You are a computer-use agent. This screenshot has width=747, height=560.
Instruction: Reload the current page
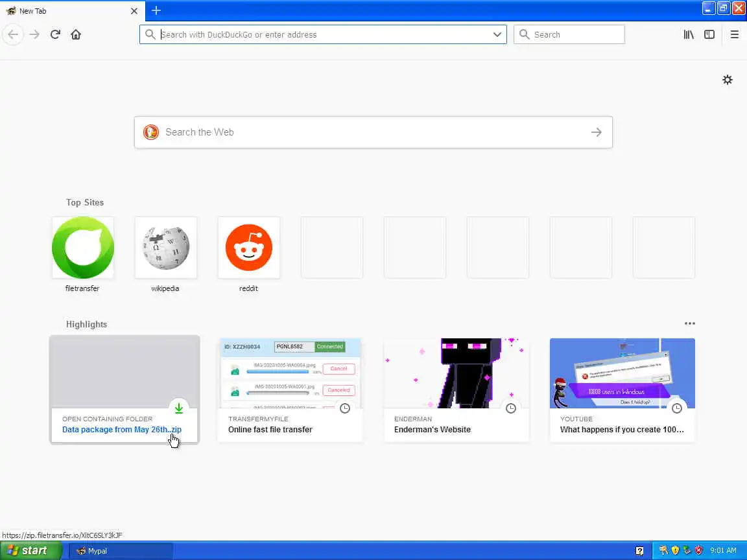point(55,34)
